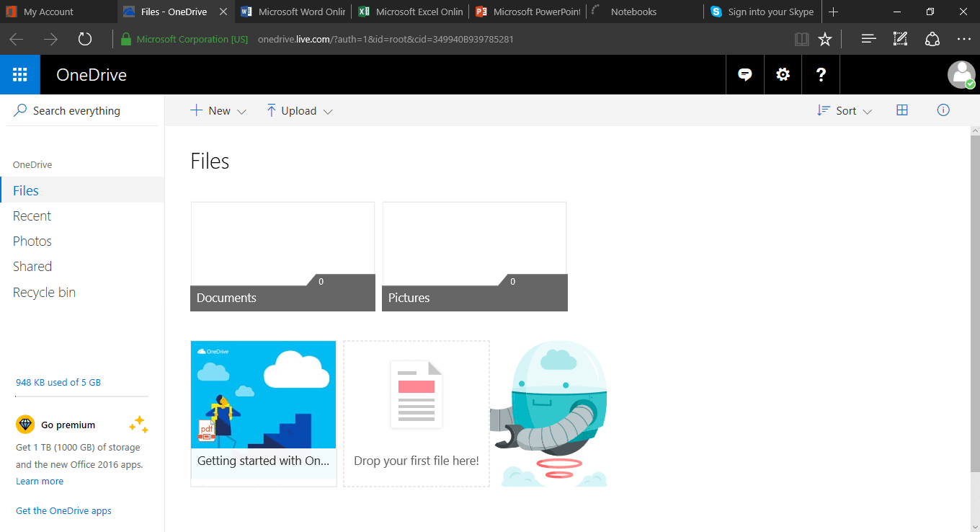Click the storage usage progress bar
Viewport: 980px width, 532px height.
click(x=82, y=396)
